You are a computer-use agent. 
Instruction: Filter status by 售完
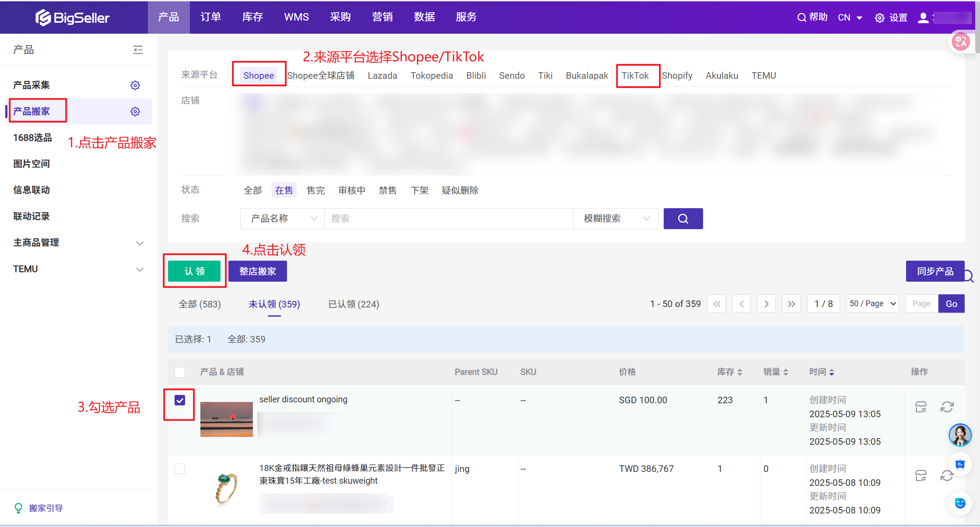pos(315,190)
